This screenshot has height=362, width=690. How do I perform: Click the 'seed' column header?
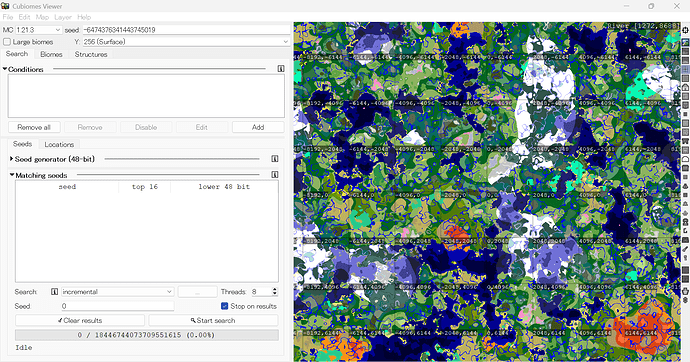coord(67,186)
